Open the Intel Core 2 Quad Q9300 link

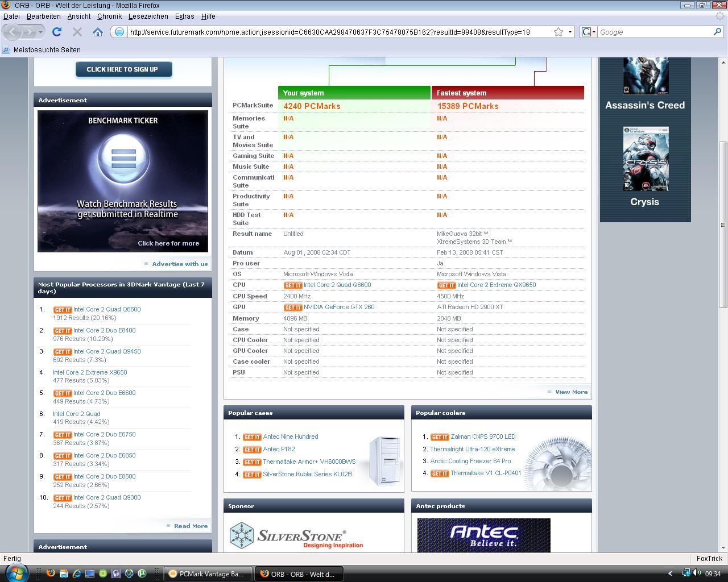[x=107, y=497]
